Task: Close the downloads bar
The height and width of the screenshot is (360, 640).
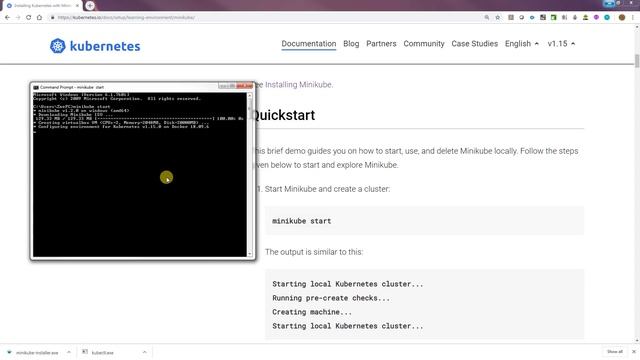Action: tap(633, 352)
